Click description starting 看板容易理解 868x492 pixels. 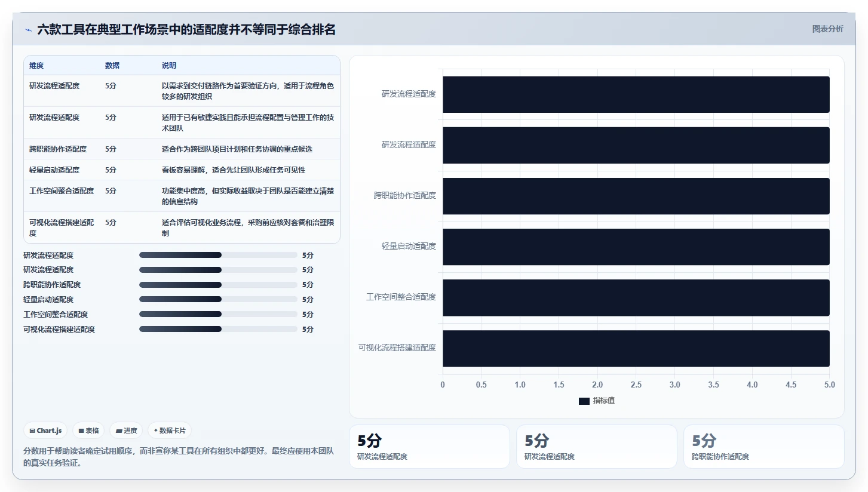click(234, 170)
